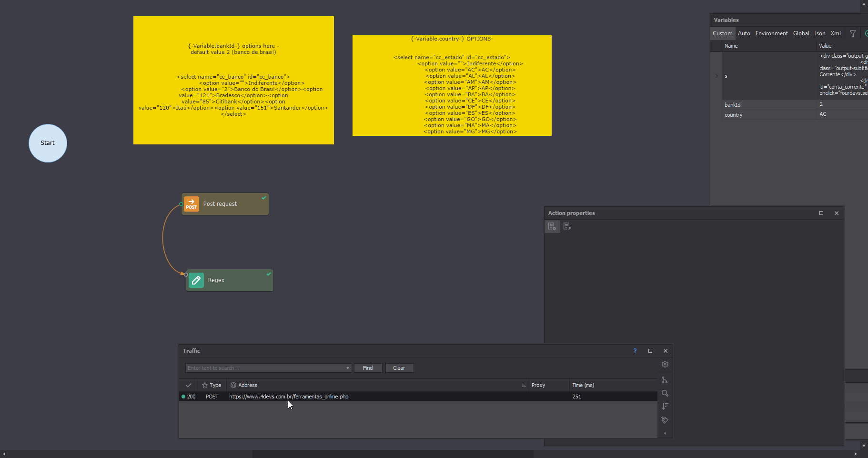Click the globe icon in Address column header
The height and width of the screenshot is (458, 868).
tap(233, 385)
